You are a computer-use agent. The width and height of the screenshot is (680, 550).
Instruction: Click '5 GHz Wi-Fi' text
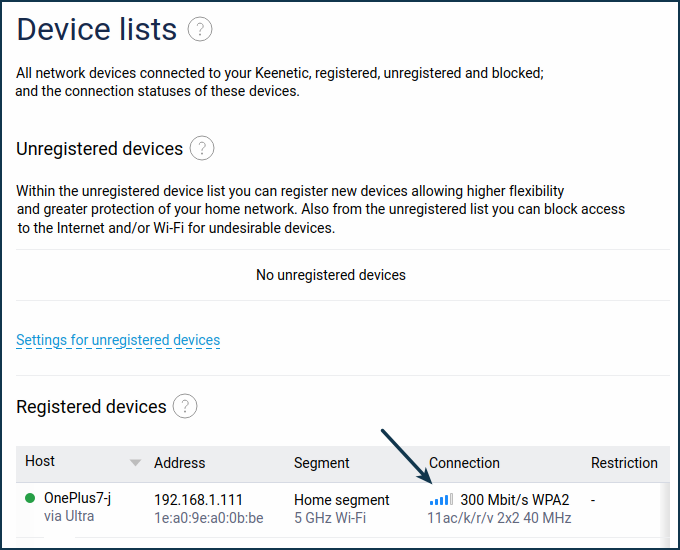point(330,518)
